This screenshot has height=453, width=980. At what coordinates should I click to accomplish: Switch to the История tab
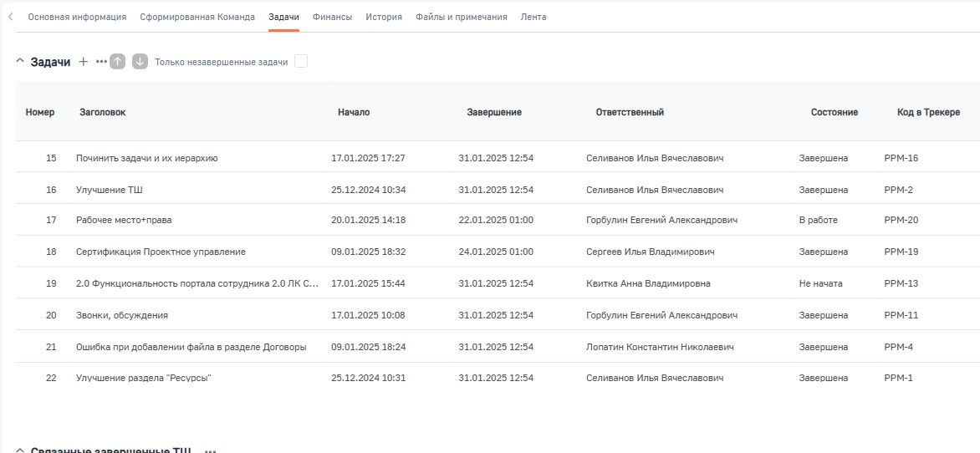click(x=384, y=17)
